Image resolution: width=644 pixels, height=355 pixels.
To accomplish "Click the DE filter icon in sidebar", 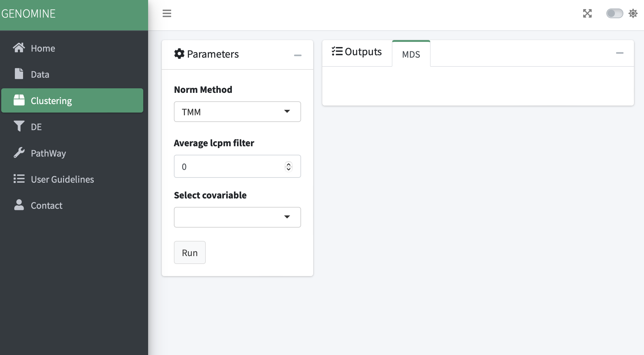I will click(x=19, y=126).
